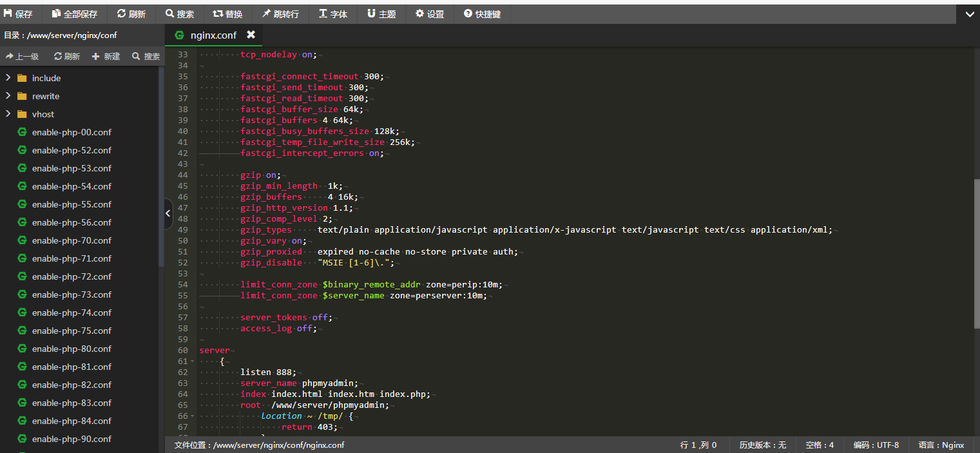Open enable-php-72.conf file
Image resolution: width=980 pixels, height=453 pixels.
72,276
